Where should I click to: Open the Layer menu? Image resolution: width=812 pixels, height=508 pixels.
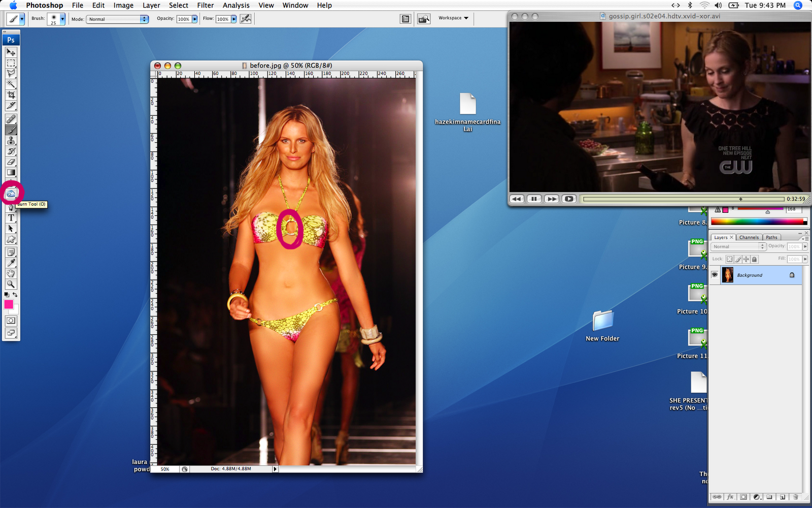coord(151,5)
